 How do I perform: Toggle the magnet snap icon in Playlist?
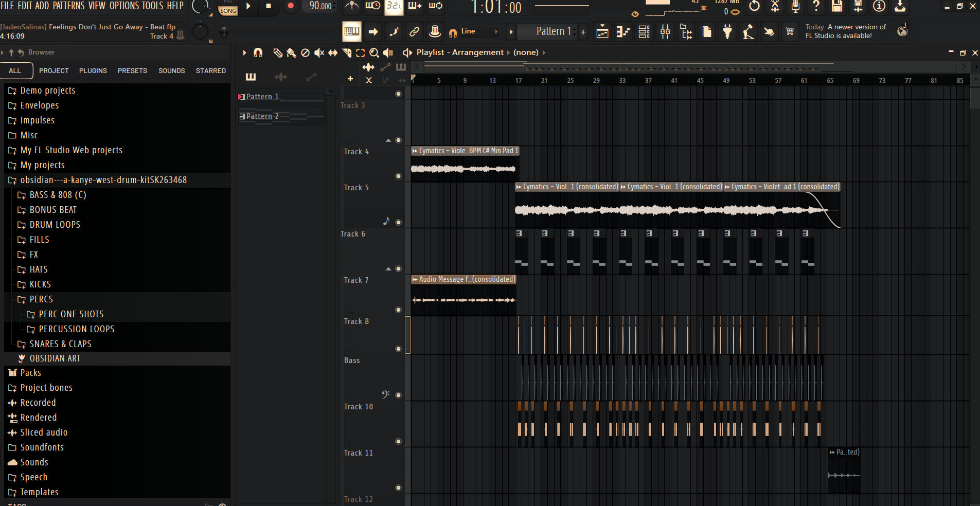click(x=258, y=52)
